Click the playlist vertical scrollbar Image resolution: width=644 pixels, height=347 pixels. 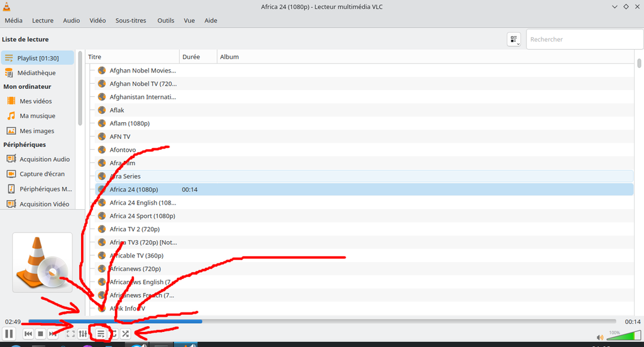click(x=639, y=64)
